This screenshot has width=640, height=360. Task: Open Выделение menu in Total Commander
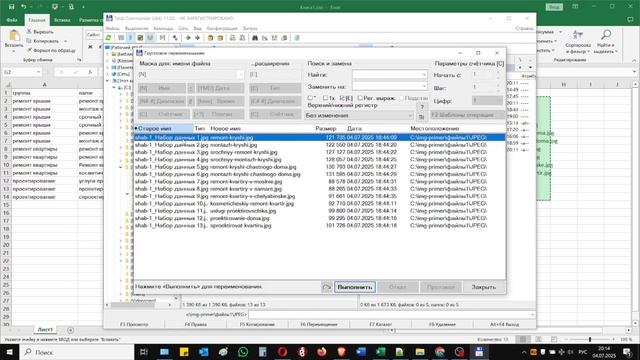pos(136,28)
